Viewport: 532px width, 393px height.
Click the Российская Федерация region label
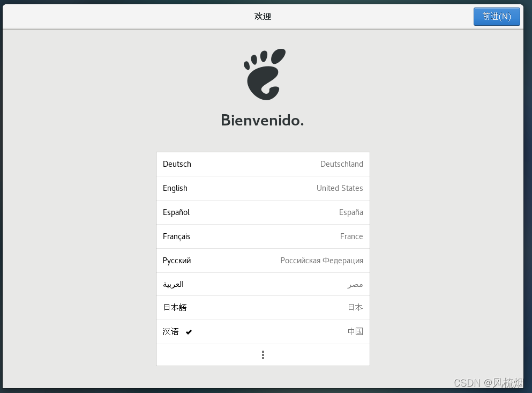(x=321, y=261)
